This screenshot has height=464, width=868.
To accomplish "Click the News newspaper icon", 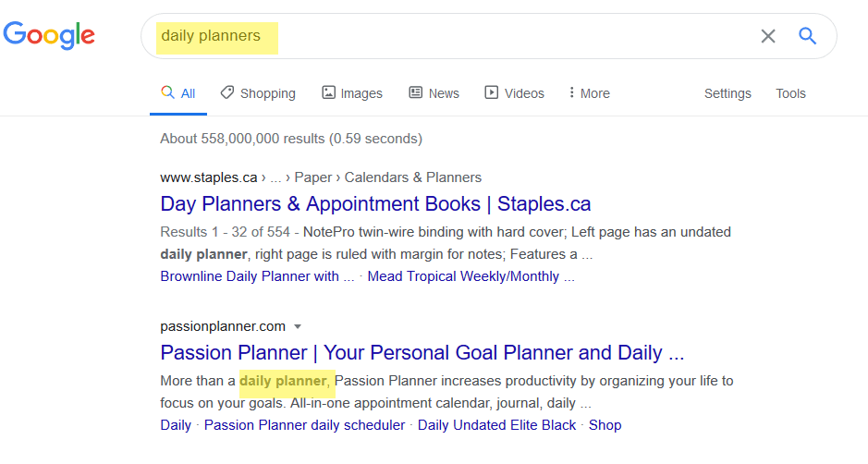I will coord(416,92).
